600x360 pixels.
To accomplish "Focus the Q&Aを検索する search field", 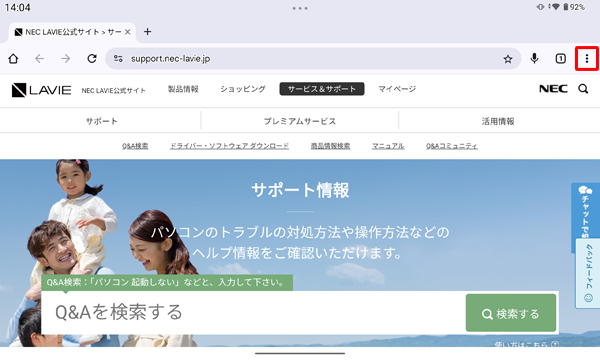I will (253, 312).
